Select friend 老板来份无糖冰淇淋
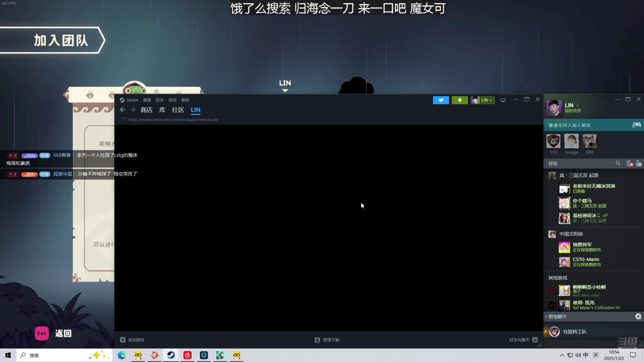Image resolution: width=644 pixels, height=362 pixels. pyautogui.click(x=594, y=189)
